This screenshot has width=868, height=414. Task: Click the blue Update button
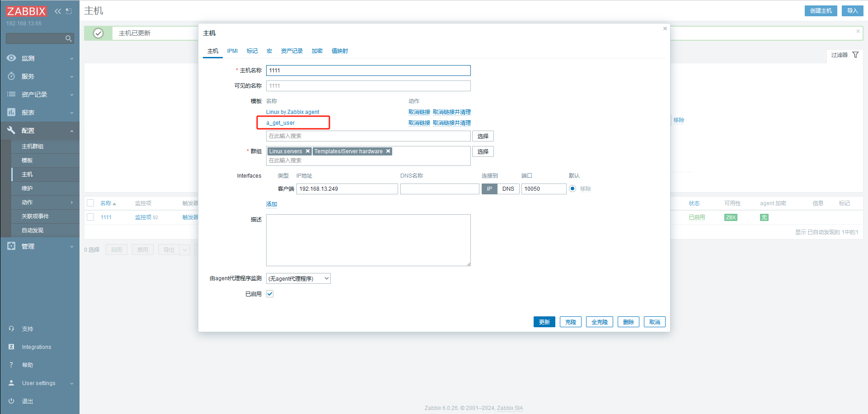(x=544, y=322)
